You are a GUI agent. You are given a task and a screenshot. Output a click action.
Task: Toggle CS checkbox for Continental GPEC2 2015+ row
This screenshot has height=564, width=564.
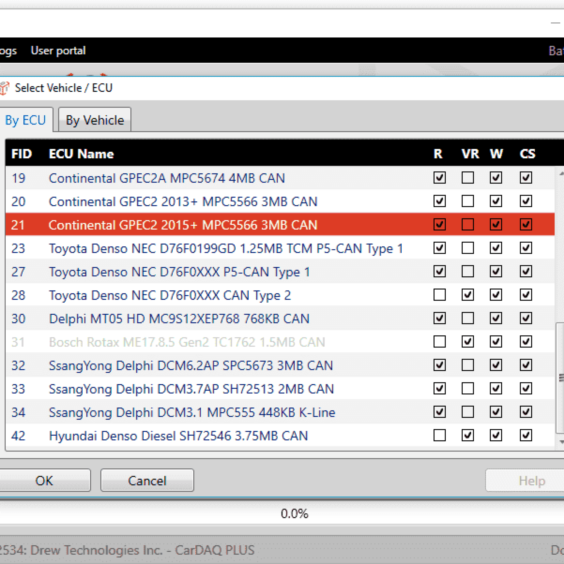tap(526, 224)
